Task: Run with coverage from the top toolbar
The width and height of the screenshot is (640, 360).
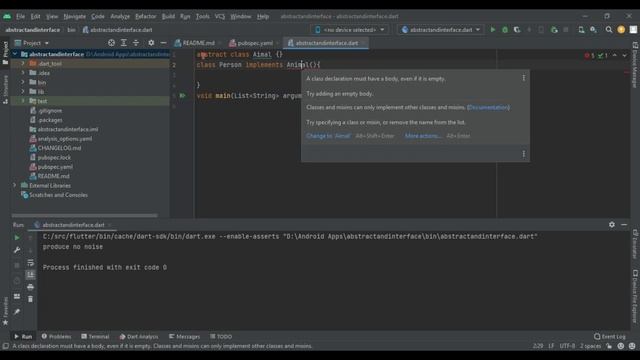Action: point(517,30)
